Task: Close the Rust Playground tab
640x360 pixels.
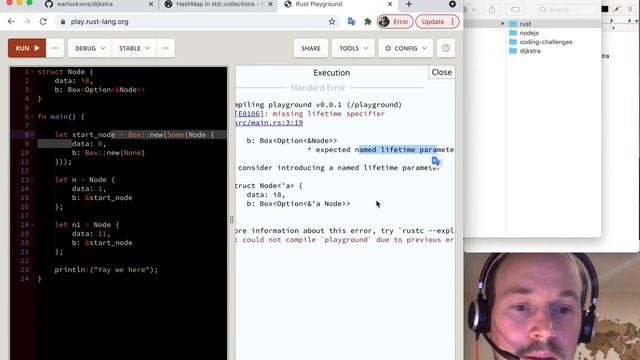Action: [390, 4]
